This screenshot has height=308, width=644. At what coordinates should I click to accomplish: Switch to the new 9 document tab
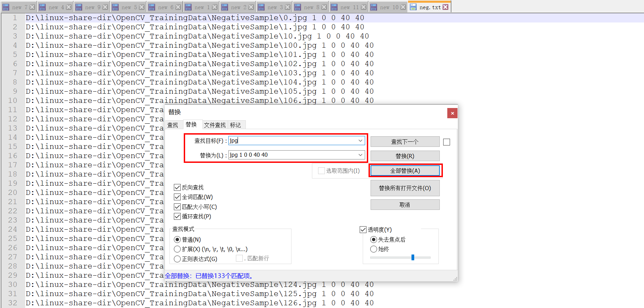(92, 7)
